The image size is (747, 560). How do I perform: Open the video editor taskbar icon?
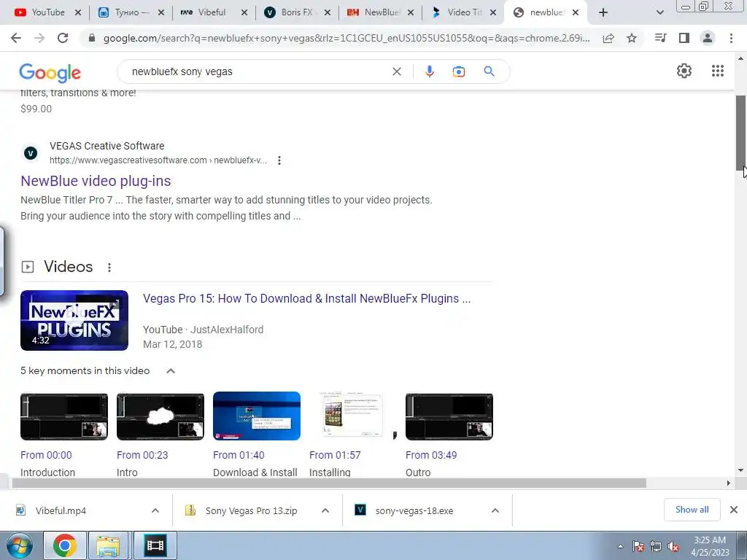[155, 545]
